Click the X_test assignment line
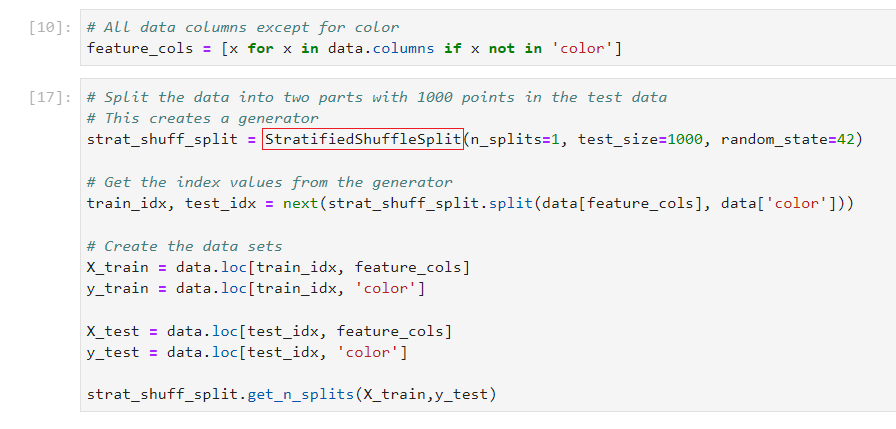Image resolution: width=896 pixels, height=429 pixels. 269,331
